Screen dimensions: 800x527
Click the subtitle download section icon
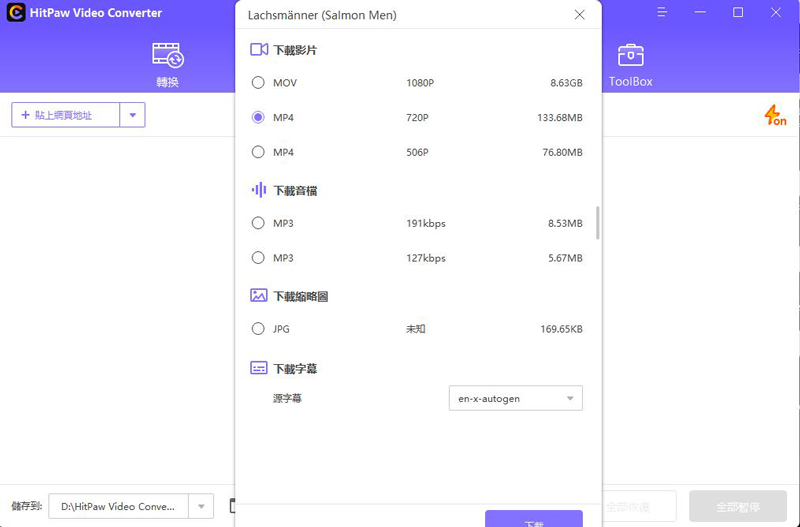point(259,368)
